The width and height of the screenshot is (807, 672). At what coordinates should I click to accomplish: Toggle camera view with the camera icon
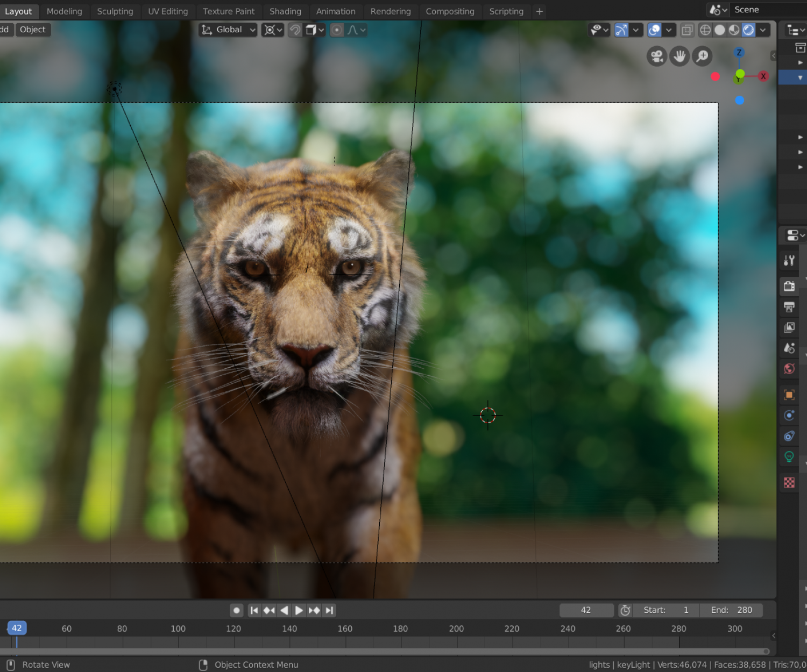coord(657,56)
